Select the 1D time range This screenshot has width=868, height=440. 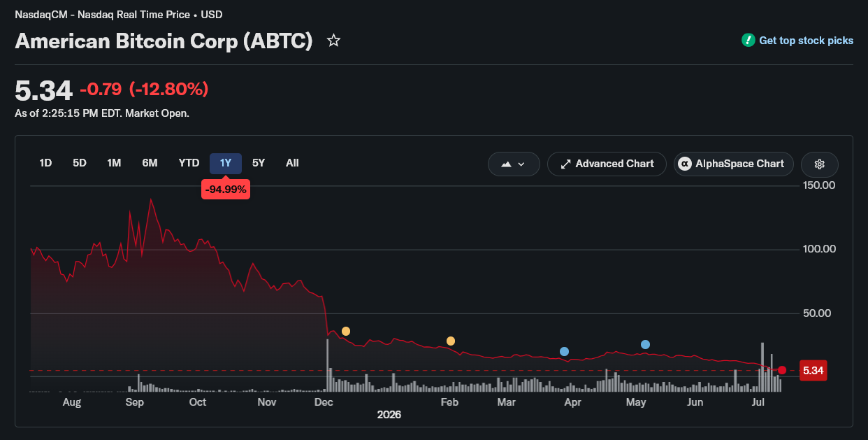(45, 163)
